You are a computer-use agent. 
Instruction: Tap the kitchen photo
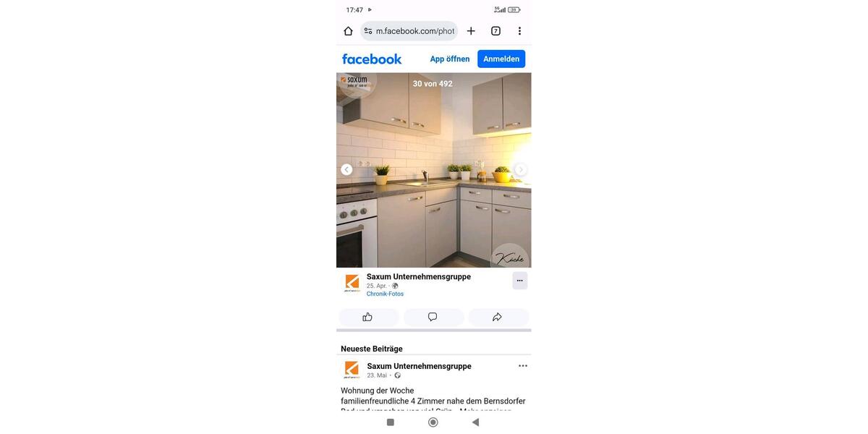coord(434,170)
